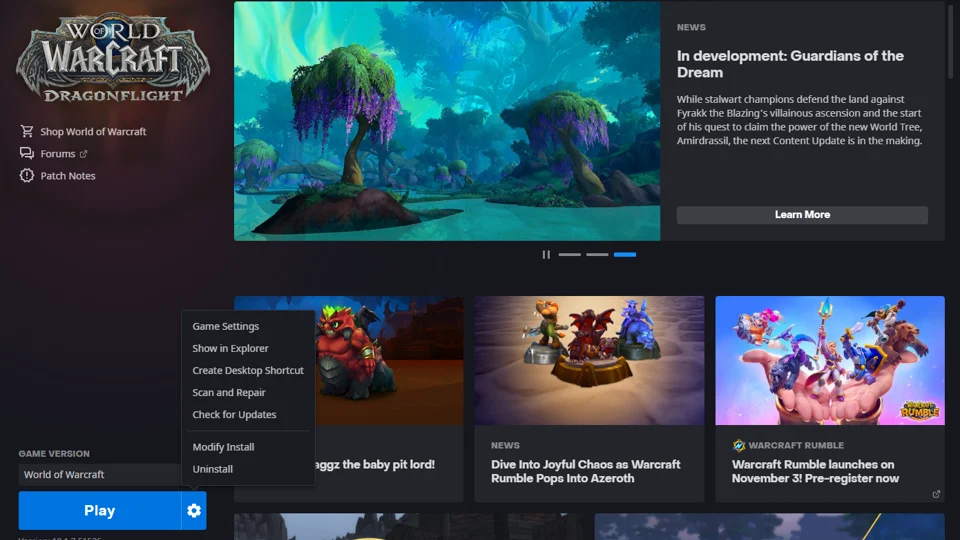Click the WARCRAFT RUMBLE category label

[796, 445]
